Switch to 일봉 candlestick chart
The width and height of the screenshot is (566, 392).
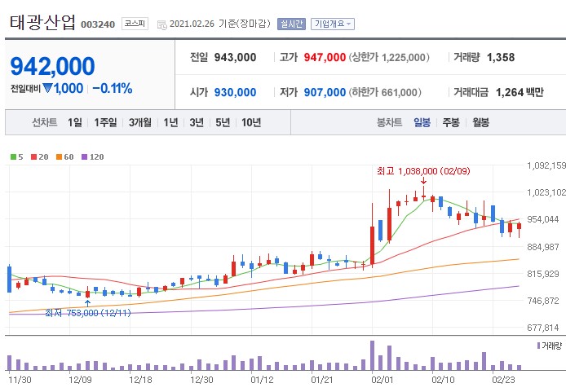pos(422,122)
